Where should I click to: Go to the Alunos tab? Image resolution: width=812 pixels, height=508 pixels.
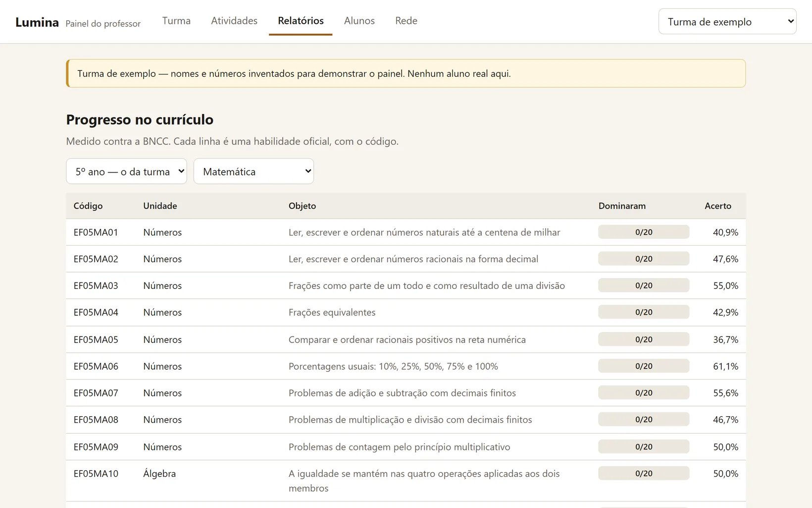(359, 21)
